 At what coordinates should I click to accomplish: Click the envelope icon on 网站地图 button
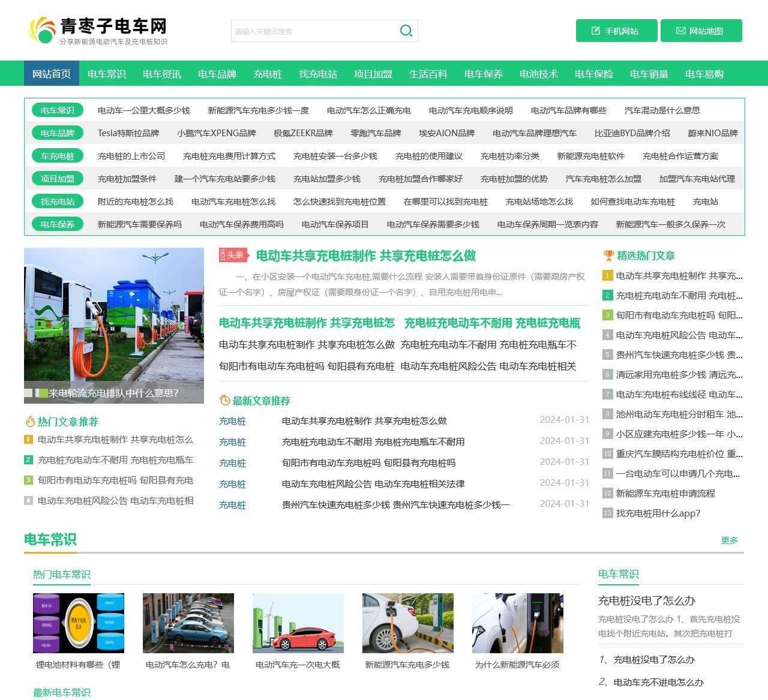click(x=680, y=30)
